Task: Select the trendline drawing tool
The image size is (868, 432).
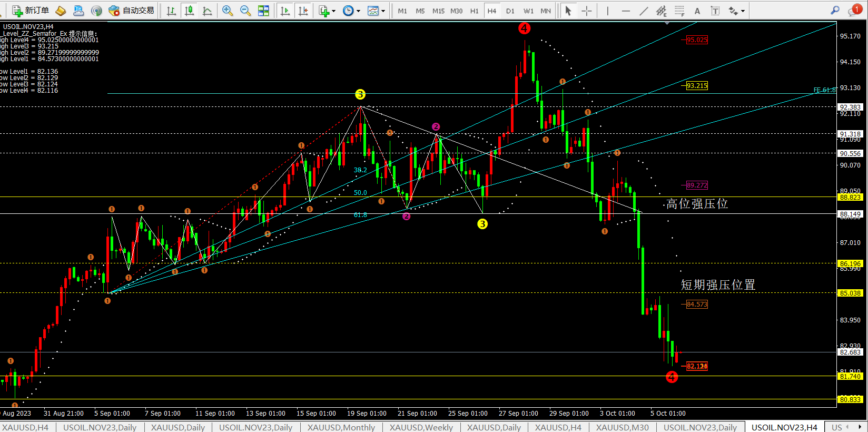Action: click(644, 11)
